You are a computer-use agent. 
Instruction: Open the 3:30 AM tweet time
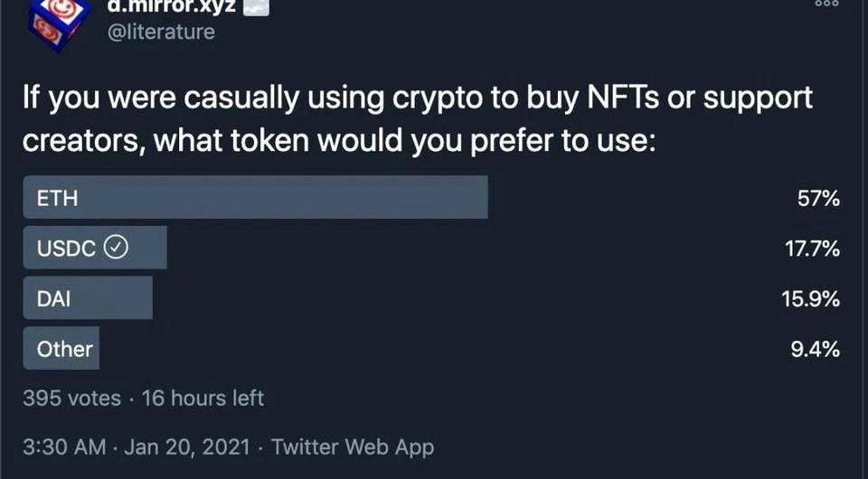click(x=64, y=447)
